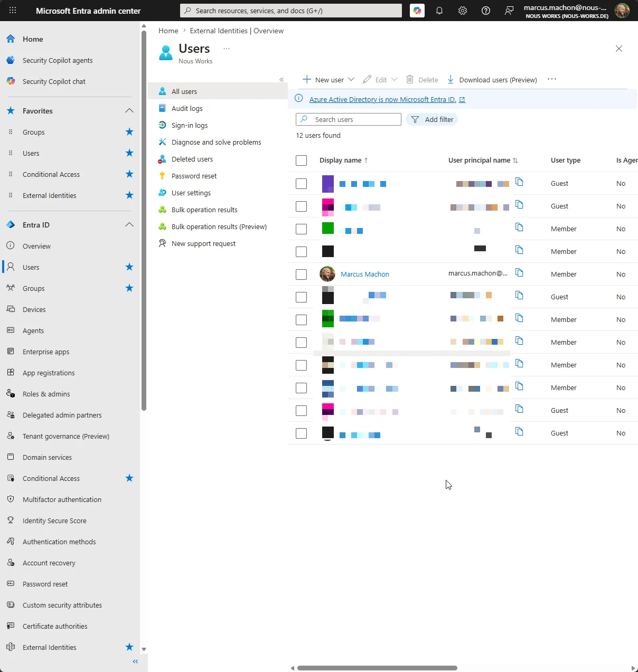Open New support request
638x672 pixels.
pos(203,243)
